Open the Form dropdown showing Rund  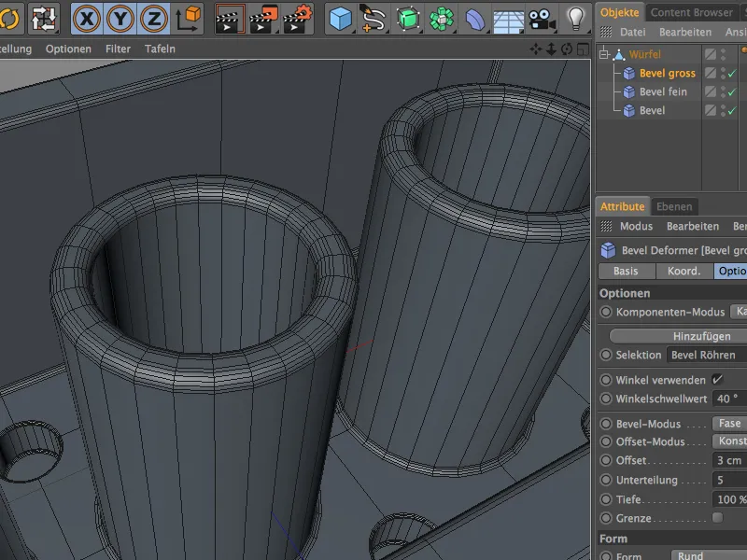pos(709,555)
